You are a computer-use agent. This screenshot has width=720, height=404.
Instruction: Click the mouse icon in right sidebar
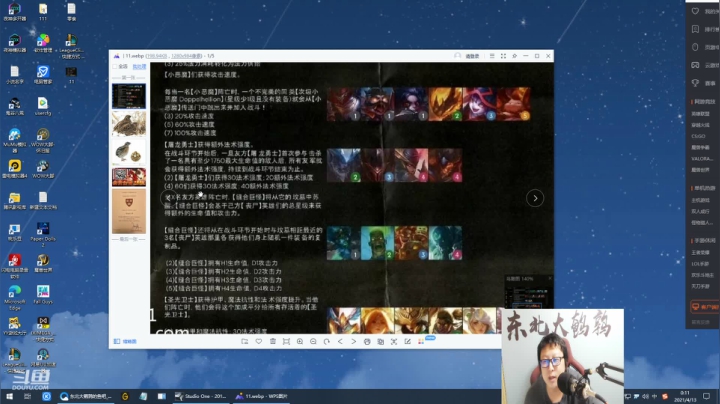click(695, 47)
